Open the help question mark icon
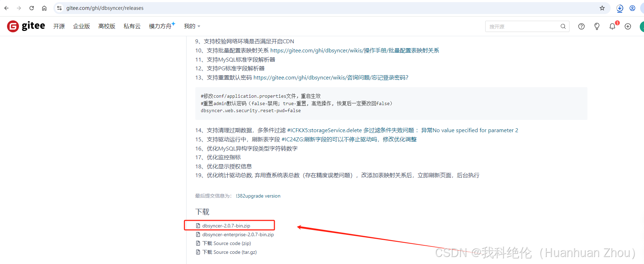 pos(581,26)
